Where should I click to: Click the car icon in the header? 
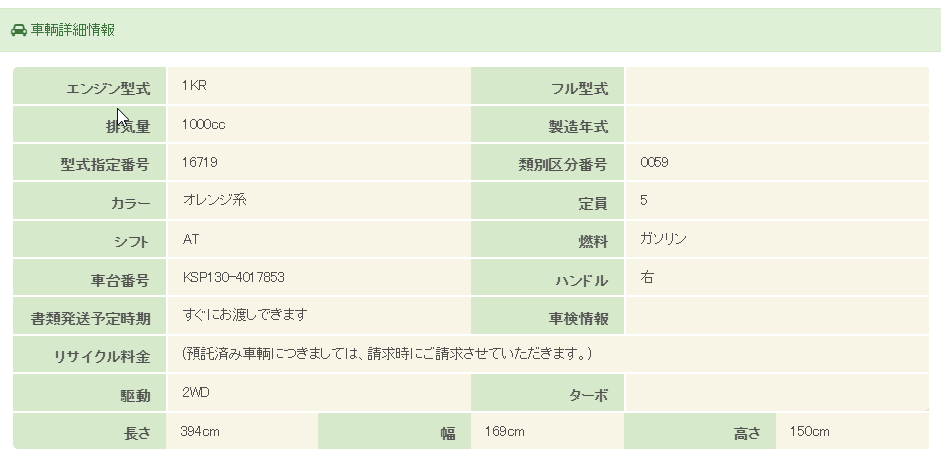point(18,30)
